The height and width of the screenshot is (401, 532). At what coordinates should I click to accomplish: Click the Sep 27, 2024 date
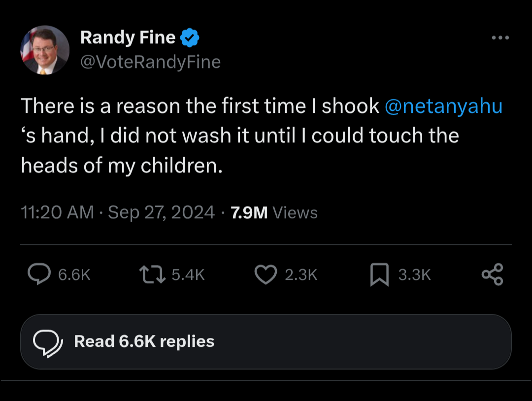coord(161,212)
